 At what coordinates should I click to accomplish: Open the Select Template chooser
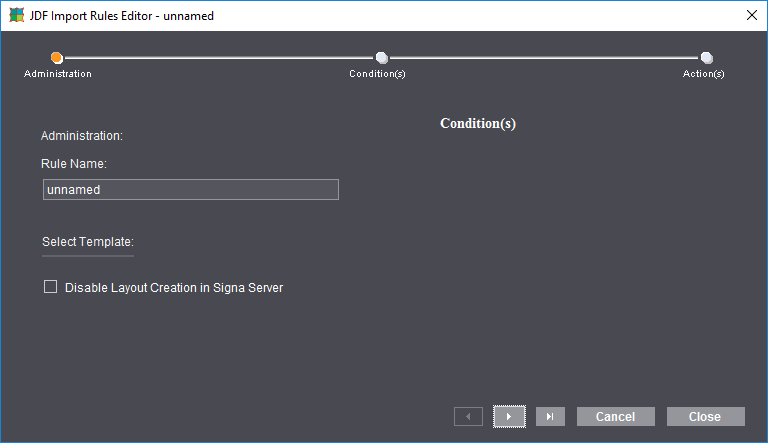88,242
